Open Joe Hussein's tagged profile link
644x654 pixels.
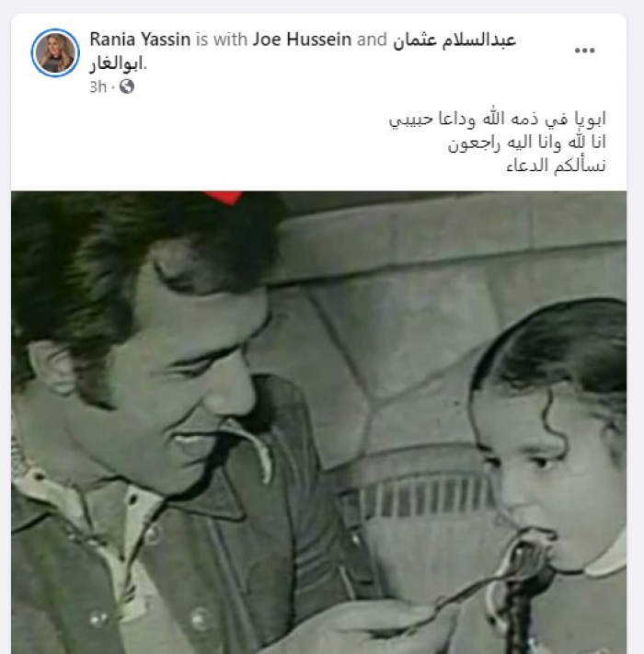(x=302, y=40)
